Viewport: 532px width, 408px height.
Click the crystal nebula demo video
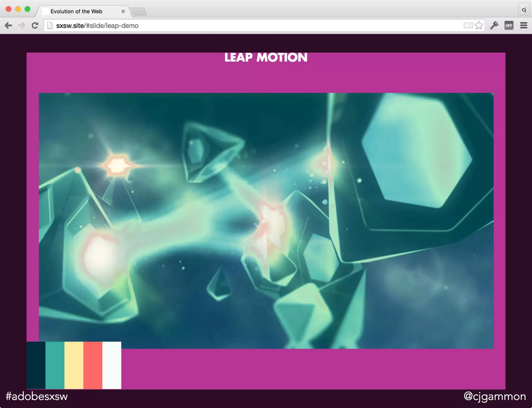pyautogui.click(x=266, y=220)
